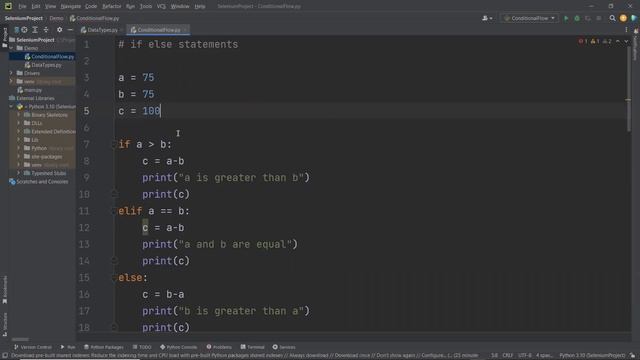Image resolution: width=640 pixels, height=360 pixels.
Task: Click select opened file target icon
Action: click(x=24, y=30)
